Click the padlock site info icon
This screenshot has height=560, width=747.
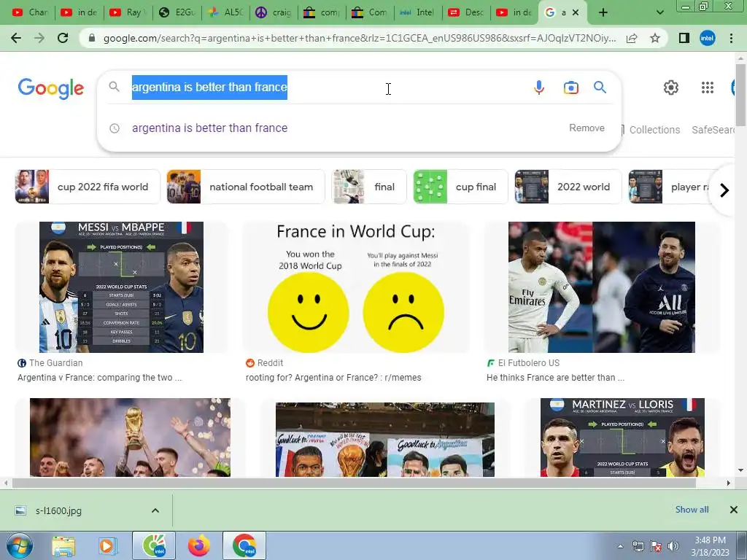tap(93, 38)
